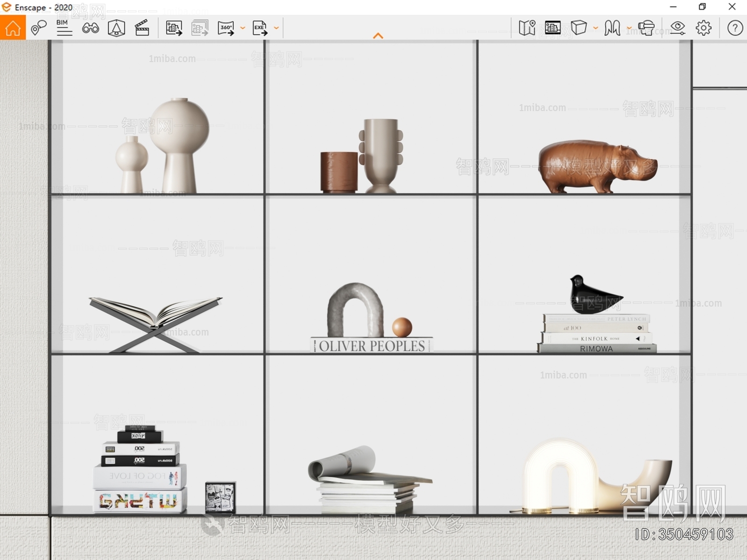Open the visual settings eye icon
Screen dimensions: 747x560
pyautogui.click(x=677, y=28)
